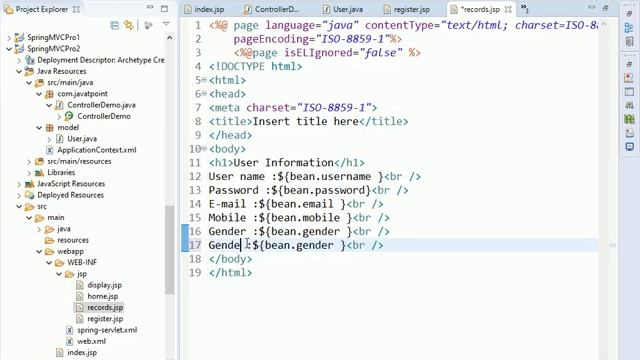Open Properties view icon in trim

[629, 92]
